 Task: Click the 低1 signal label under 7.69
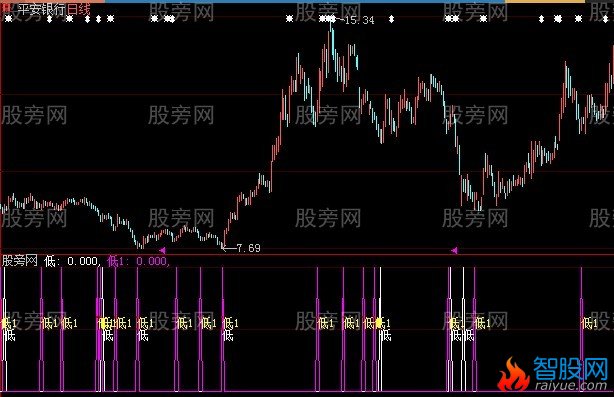pyautogui.click(x=231, y=323)
